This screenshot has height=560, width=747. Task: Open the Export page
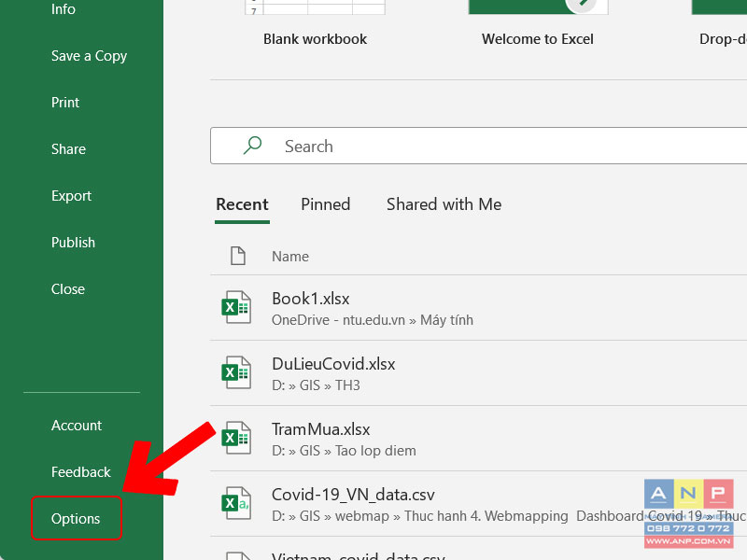point(72,196)
